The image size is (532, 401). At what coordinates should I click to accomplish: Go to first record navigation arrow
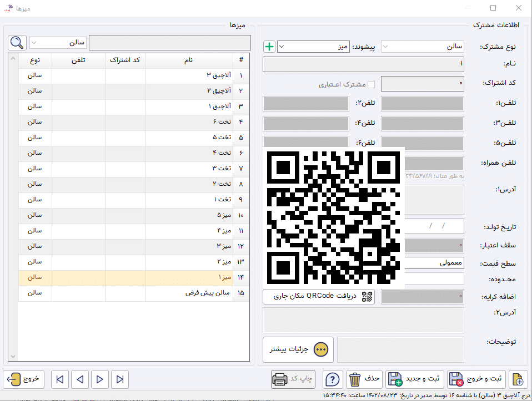[60, 379]
